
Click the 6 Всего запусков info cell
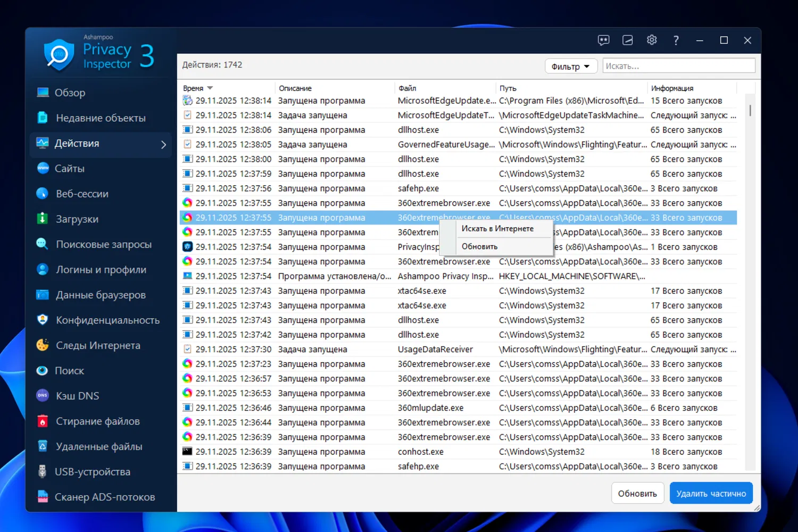pos(684,408)
